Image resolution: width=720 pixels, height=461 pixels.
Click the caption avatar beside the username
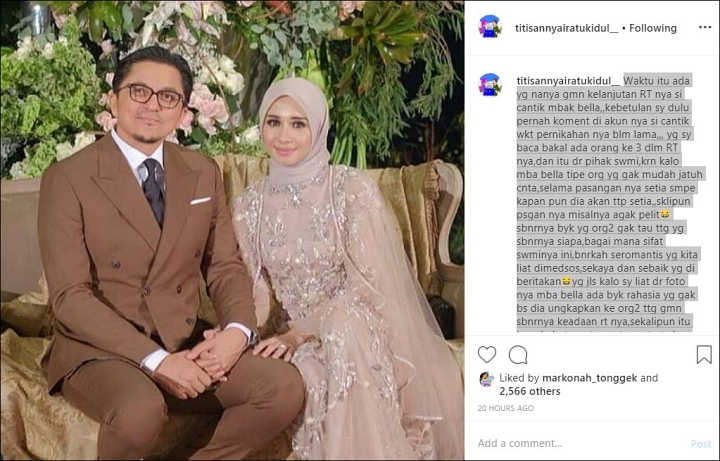[x=490, y=84]
